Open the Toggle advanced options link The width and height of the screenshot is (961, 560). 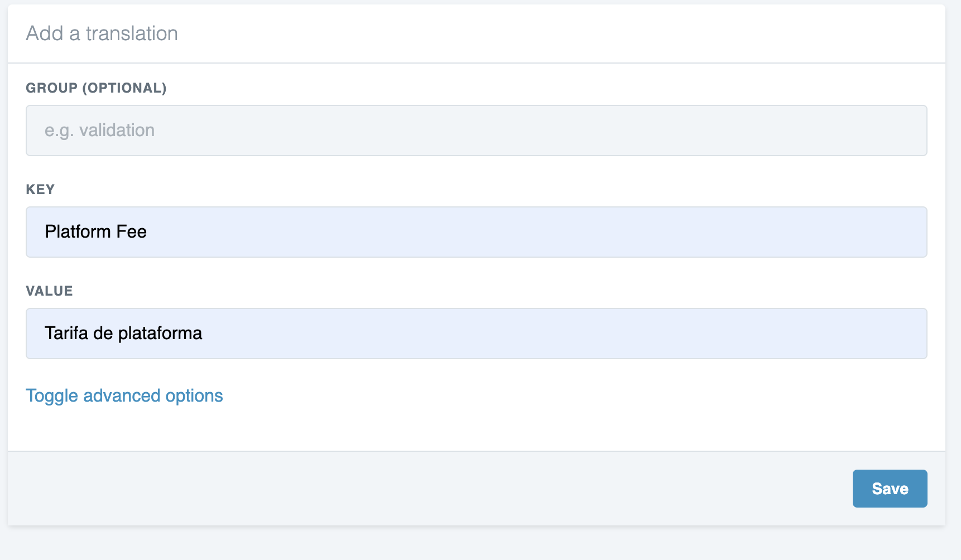(124, 395)
